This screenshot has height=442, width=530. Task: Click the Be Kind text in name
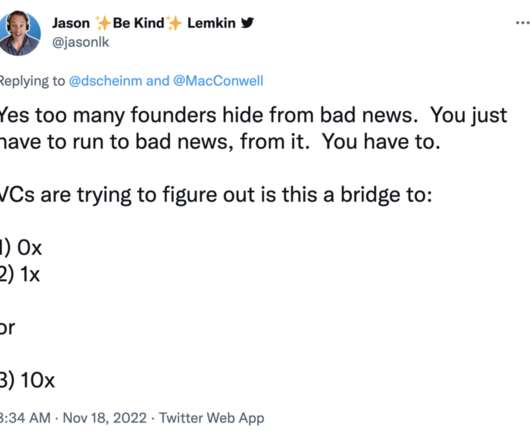coord(138,23)
